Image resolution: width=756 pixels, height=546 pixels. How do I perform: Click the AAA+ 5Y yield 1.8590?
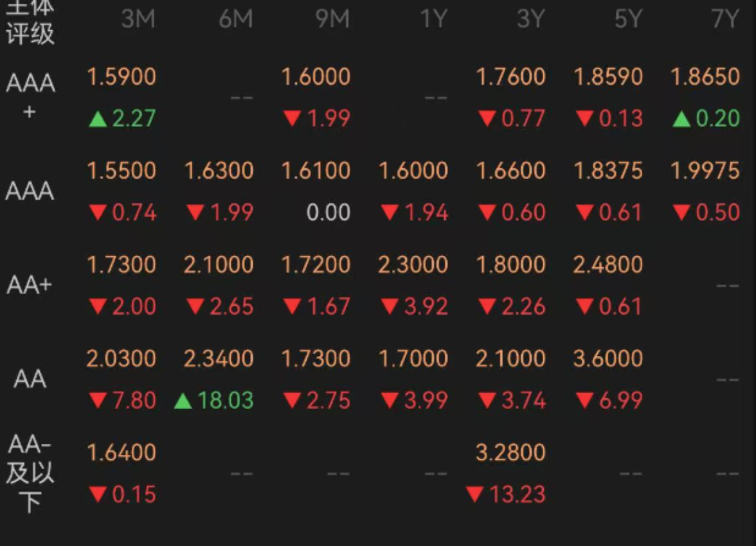608,76
